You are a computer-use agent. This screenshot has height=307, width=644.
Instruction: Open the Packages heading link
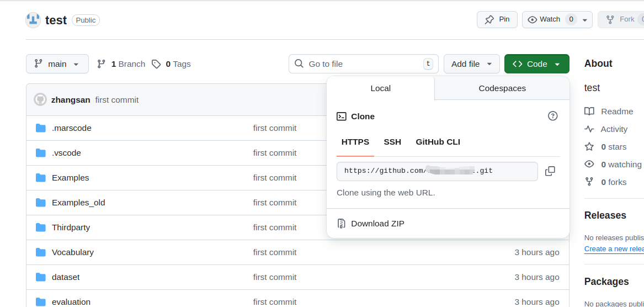(x=606, y=282)
